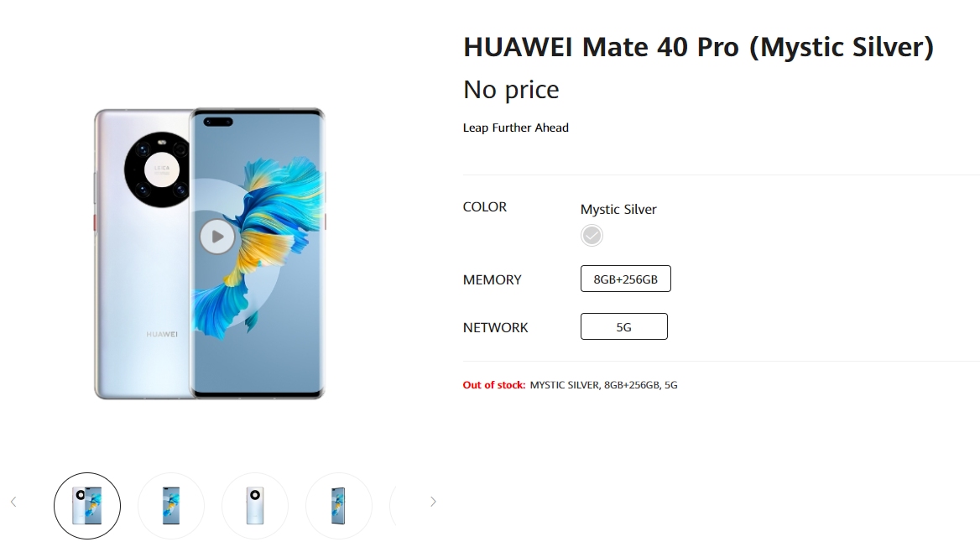Show the rear camera view thumbnail

(255, 506)
